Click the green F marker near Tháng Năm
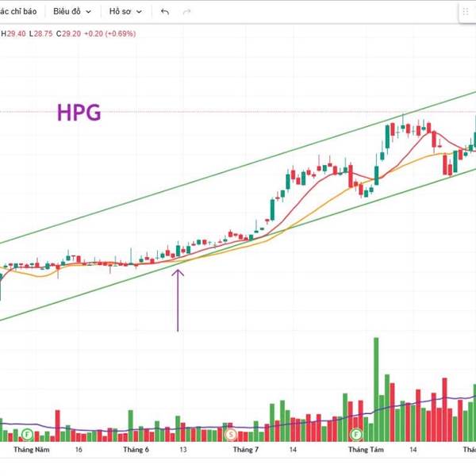The height and width of the screenshot is (476, 476). (27, 435)
